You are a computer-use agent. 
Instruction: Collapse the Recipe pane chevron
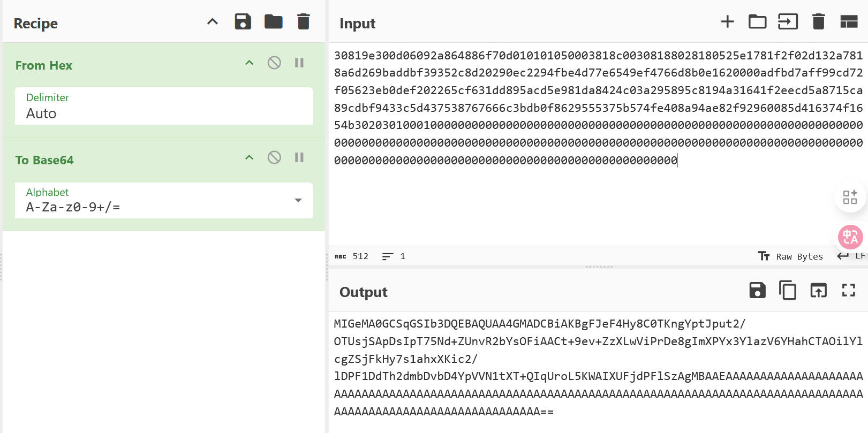pos(213,22)
